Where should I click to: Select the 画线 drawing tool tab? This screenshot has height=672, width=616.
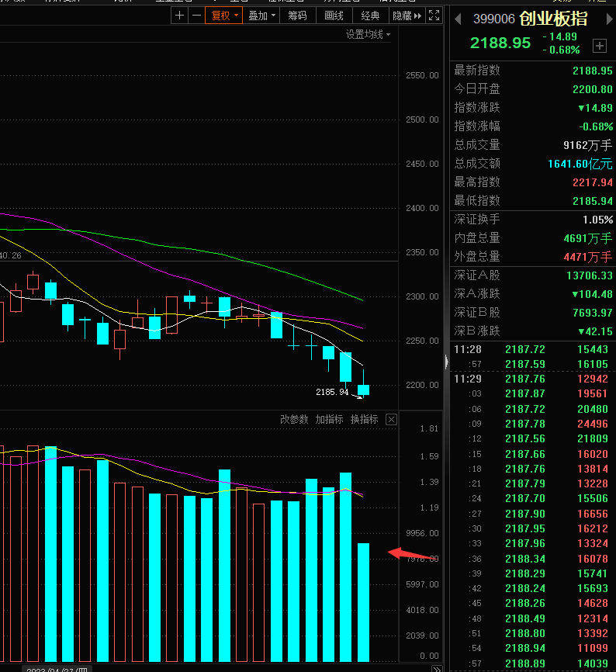[x=334, y=16]
